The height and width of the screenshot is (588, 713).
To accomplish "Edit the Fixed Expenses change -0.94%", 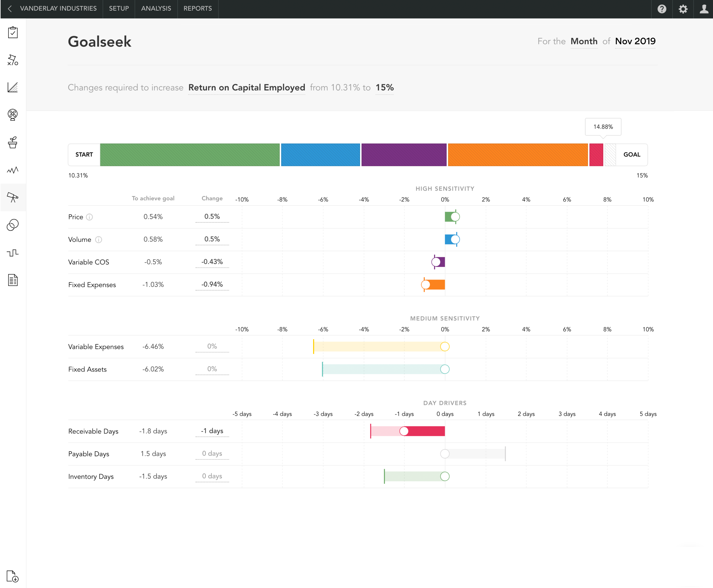I will click(212, 285).
